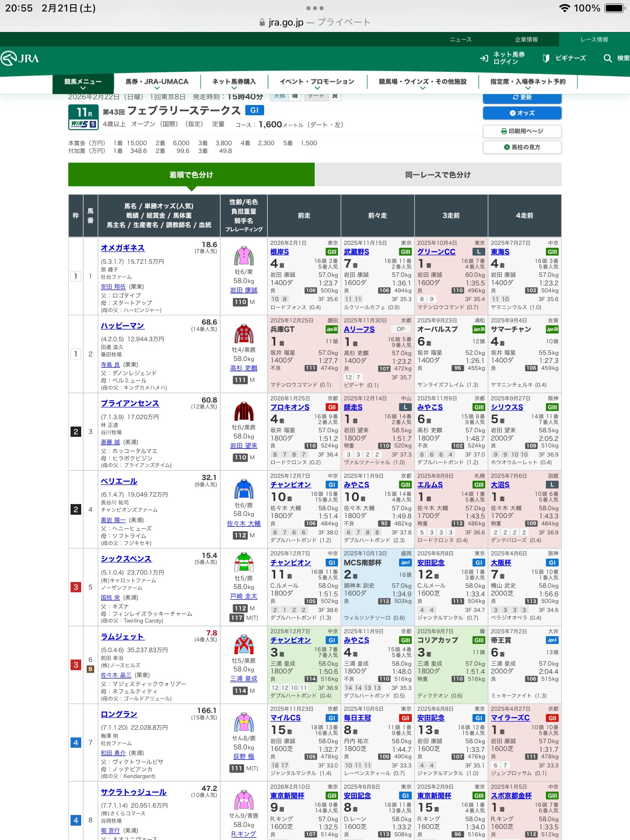630x840 pixels.
Task: Click the 印刷用ページ button
Action: [522, 131]
